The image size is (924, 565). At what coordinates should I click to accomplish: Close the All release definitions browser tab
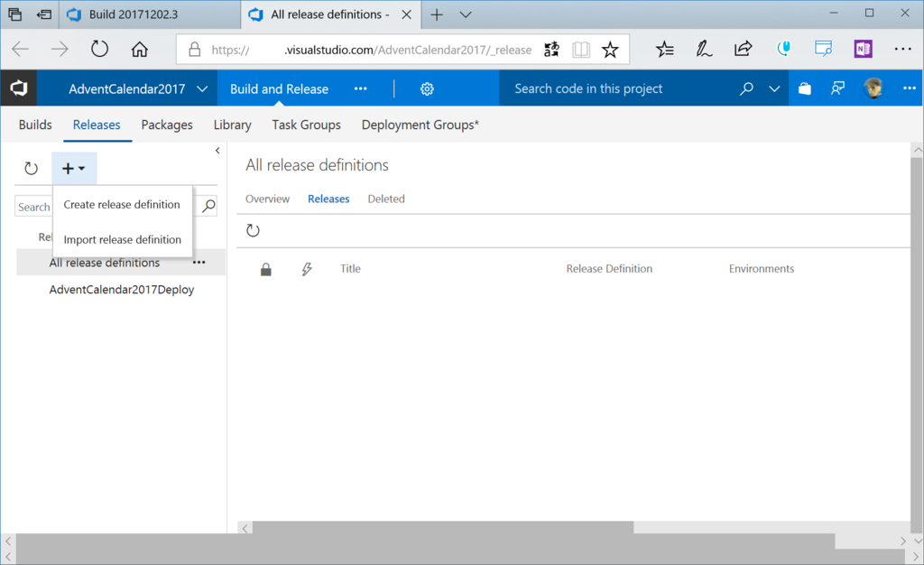pyautogui.click(x=407, y=14)
